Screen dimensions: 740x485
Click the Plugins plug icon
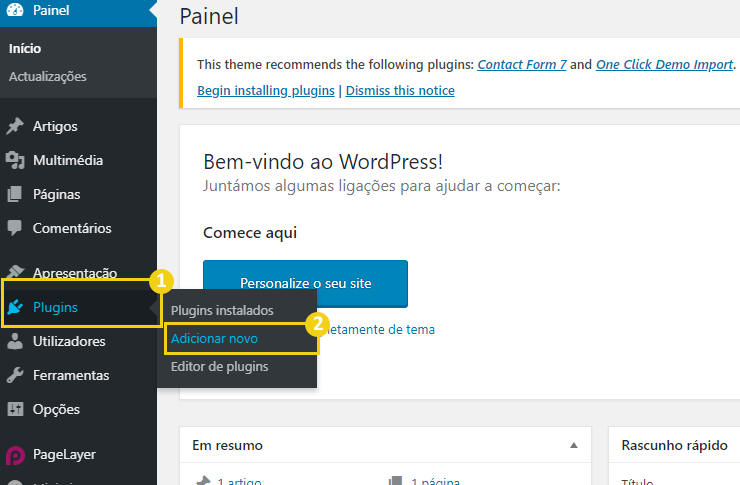(x=15, y=307)
